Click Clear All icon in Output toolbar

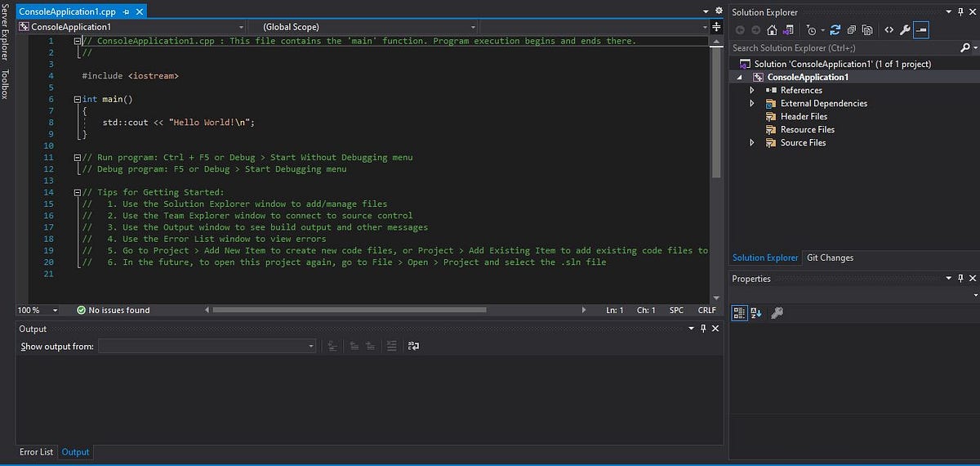391,346
